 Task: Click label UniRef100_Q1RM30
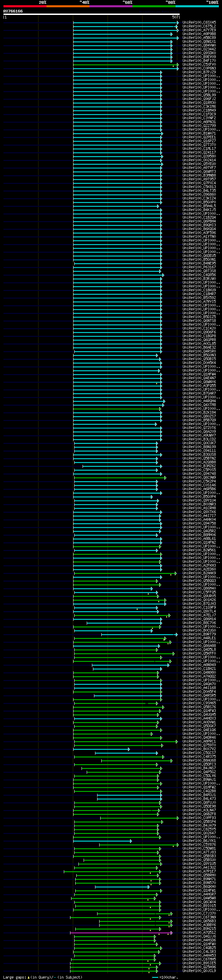coord(199,103)
